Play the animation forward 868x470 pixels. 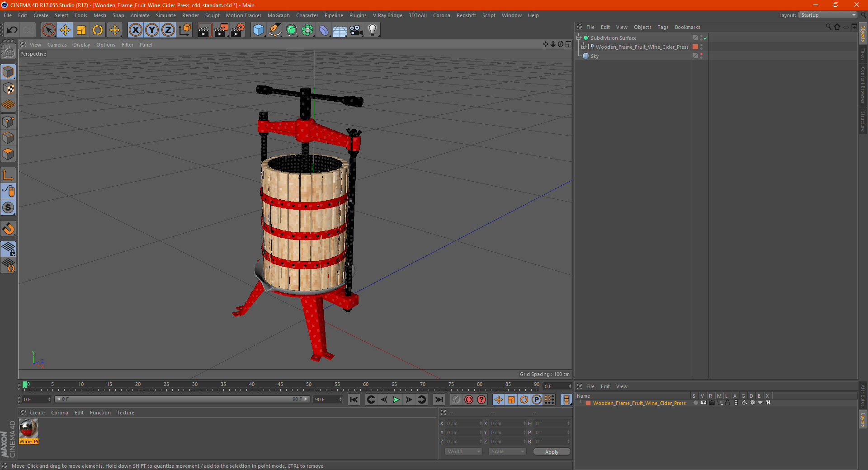pyautogui.click(x=396, y=399)
